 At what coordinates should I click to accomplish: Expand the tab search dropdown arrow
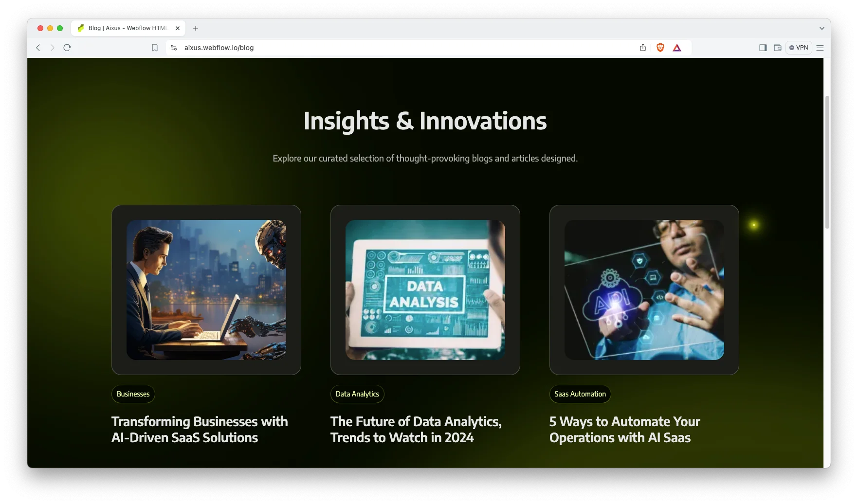822,28
